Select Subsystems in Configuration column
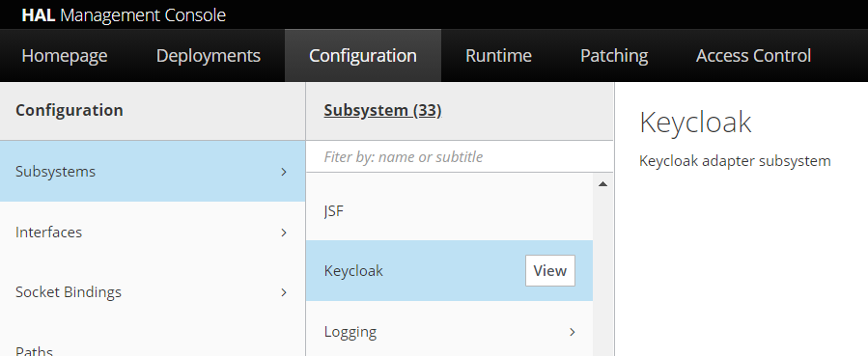 pos(153,172)
